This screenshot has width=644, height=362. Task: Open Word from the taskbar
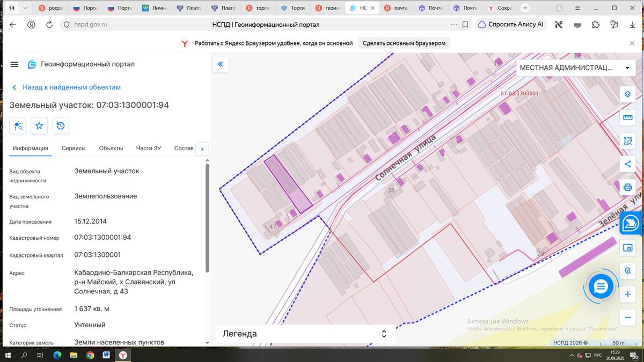pos(106,355)
